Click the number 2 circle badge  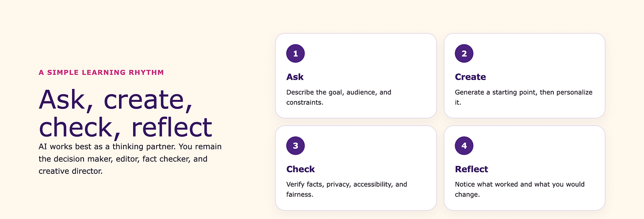(464, 54)
